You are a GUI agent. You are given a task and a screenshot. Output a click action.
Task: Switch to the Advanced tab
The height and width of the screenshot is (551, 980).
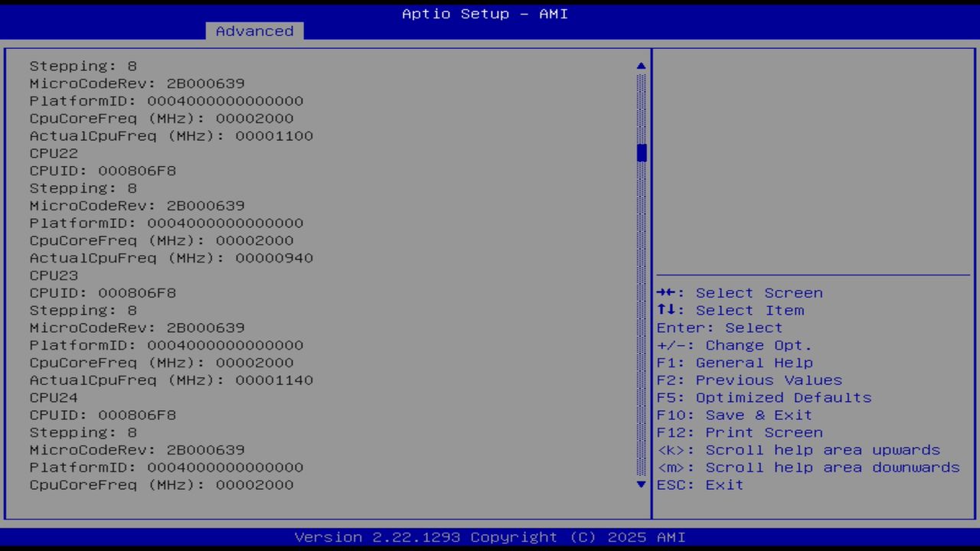coord(253,31)
